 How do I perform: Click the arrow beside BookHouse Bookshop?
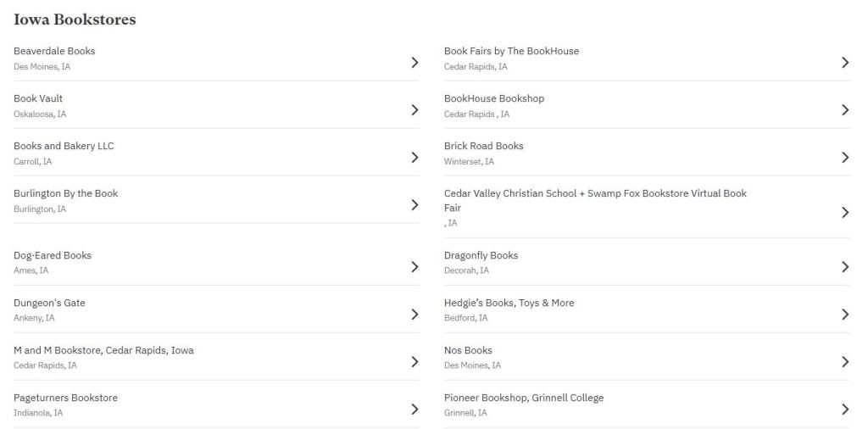[845, 109]
